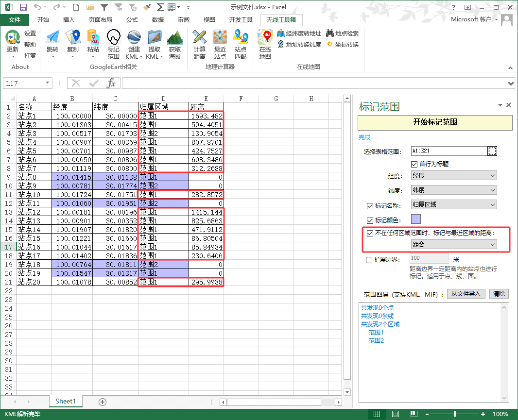The image size is (518, 420).
Task: Open the 在线地图 Baidu map icon
Action: 265,37
